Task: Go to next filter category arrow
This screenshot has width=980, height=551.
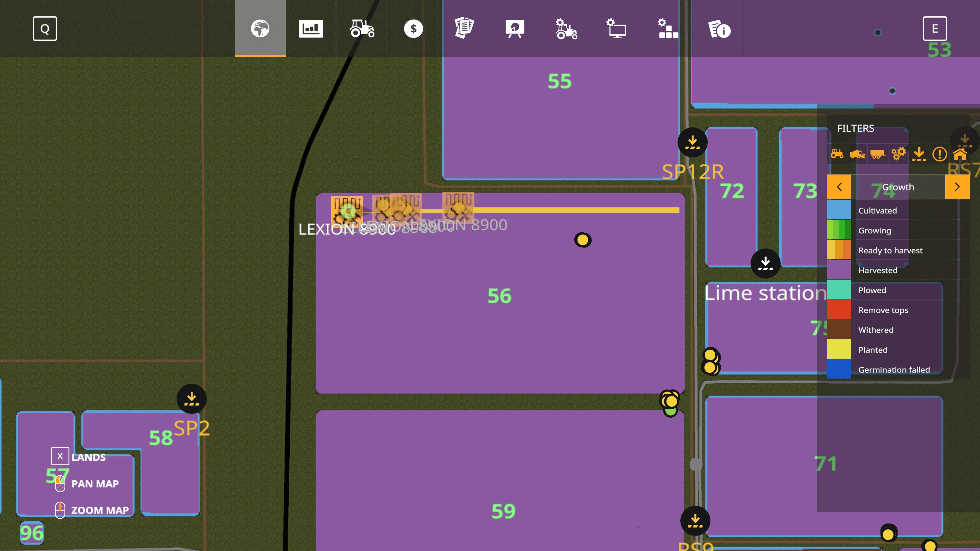Action: pyautogui.click(x=957, y=187)
